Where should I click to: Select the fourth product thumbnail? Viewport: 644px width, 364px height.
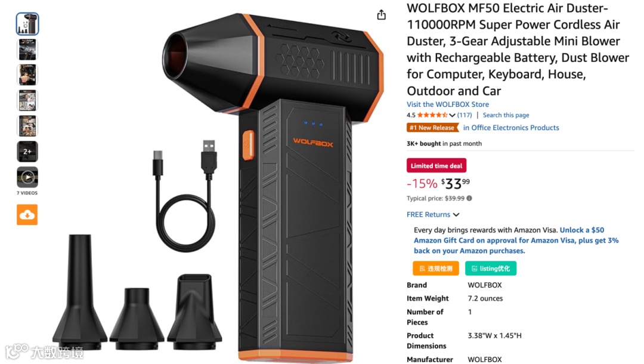tap(27, 100)
